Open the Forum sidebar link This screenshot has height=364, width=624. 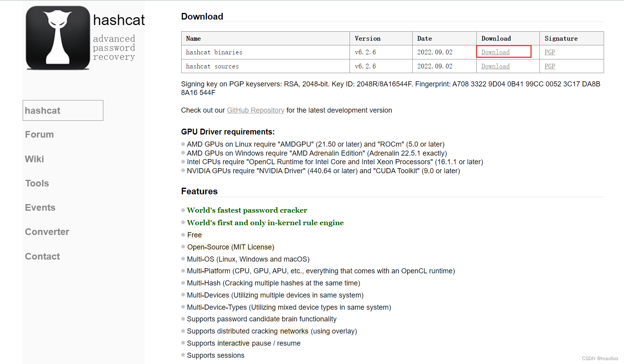(x=40, y=134)
